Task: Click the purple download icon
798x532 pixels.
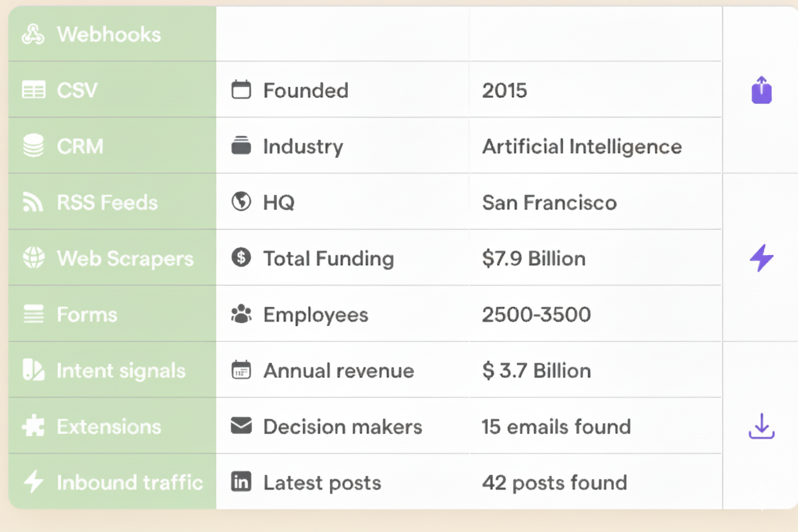Action: (x=761, y=426)
